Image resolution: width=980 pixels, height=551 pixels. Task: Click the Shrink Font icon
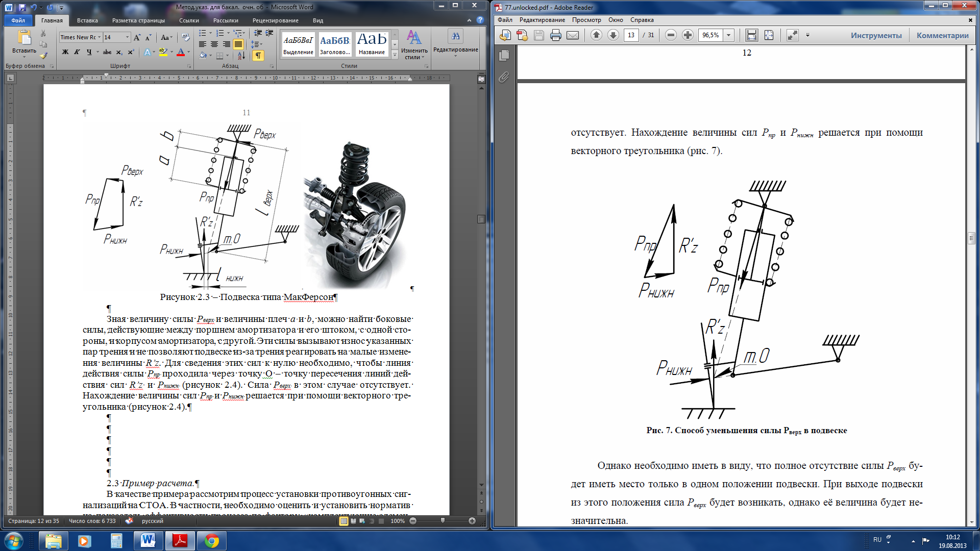[148, 37]
